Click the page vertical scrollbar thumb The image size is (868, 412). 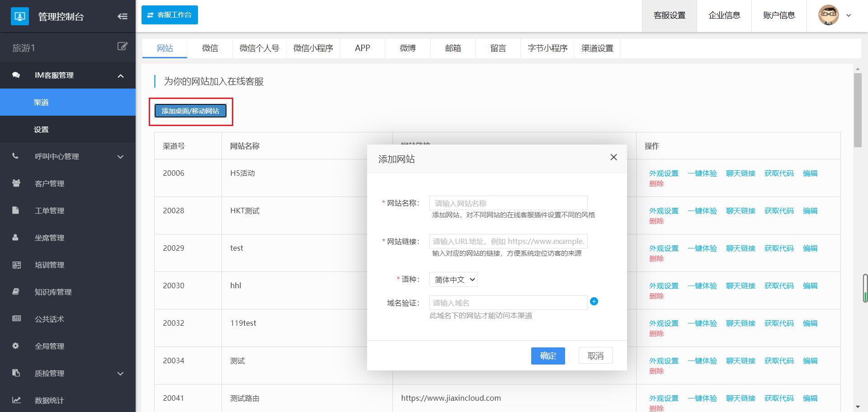pyautogui.click(x=858, y=110)
